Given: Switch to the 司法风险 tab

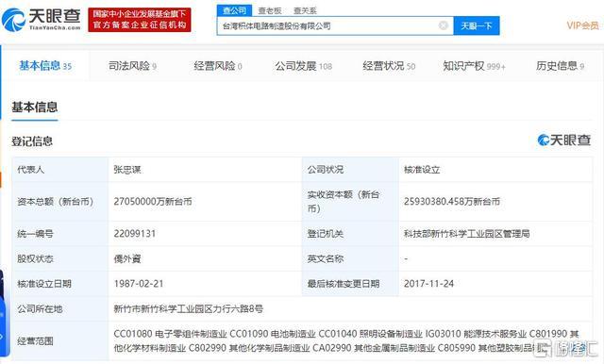Looking at the screenshot, I should click(x=132, y=66).
